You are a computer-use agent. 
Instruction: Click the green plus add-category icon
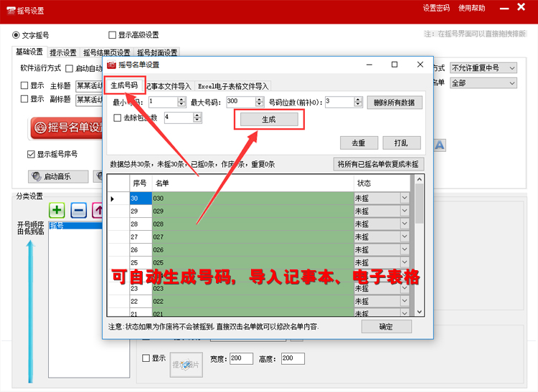click(x=57, y=211)
